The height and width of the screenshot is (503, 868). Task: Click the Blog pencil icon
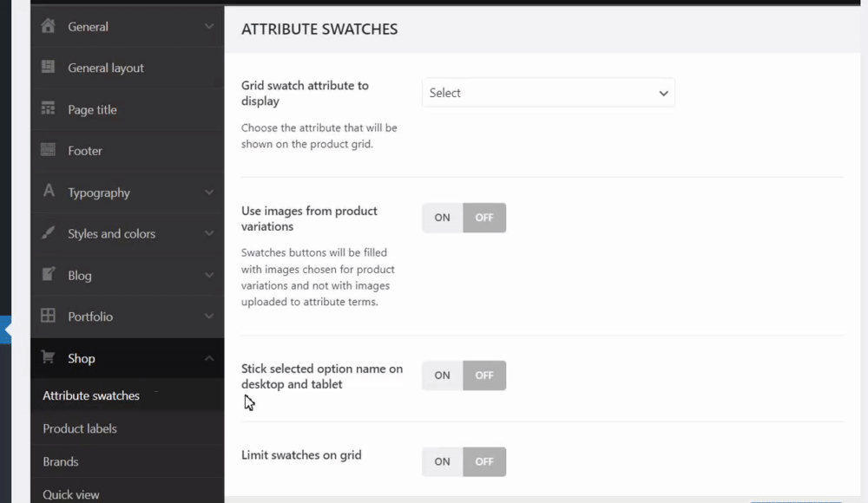click(49, 275)
